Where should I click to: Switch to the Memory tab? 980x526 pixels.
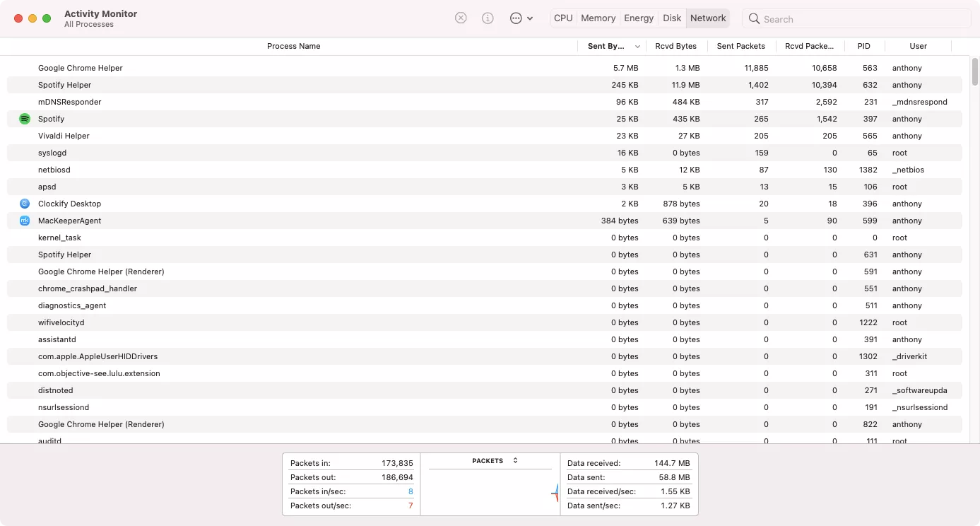click(598, 18)
